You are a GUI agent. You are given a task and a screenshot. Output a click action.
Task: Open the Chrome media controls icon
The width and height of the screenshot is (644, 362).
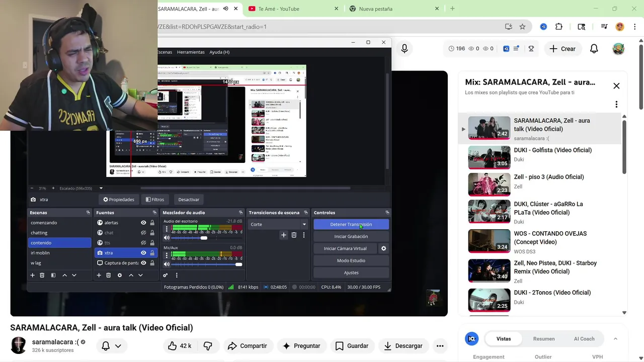point(604,27)
